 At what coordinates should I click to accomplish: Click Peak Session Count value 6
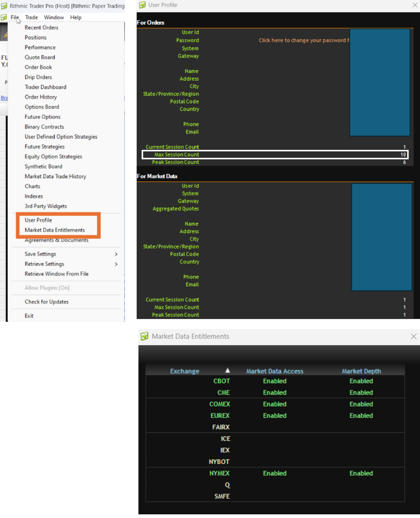pos(404,162)
